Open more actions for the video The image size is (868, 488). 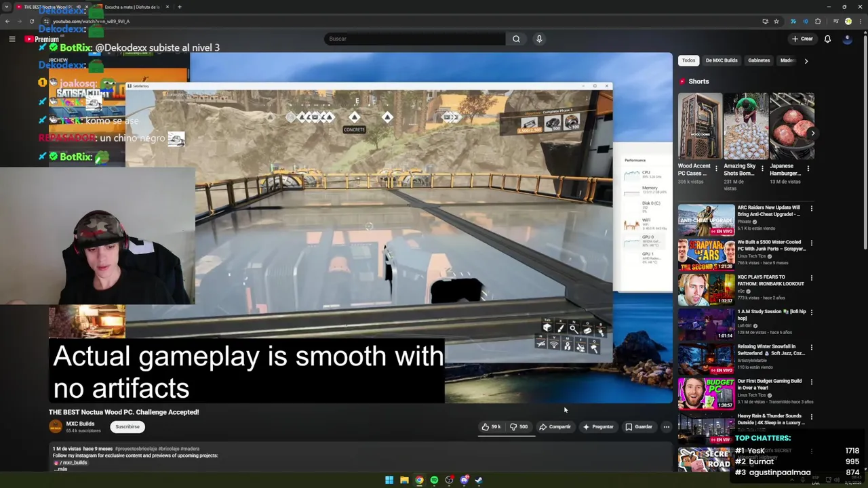tap(667, 427)
